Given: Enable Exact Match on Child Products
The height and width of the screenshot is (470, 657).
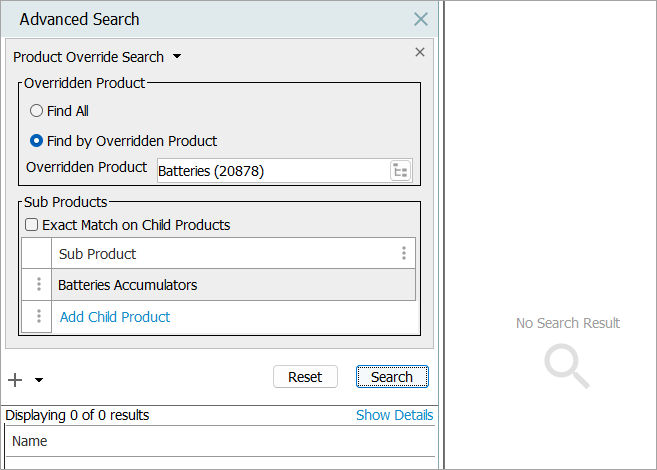Looking at the screenshot, I should point(32,225).
